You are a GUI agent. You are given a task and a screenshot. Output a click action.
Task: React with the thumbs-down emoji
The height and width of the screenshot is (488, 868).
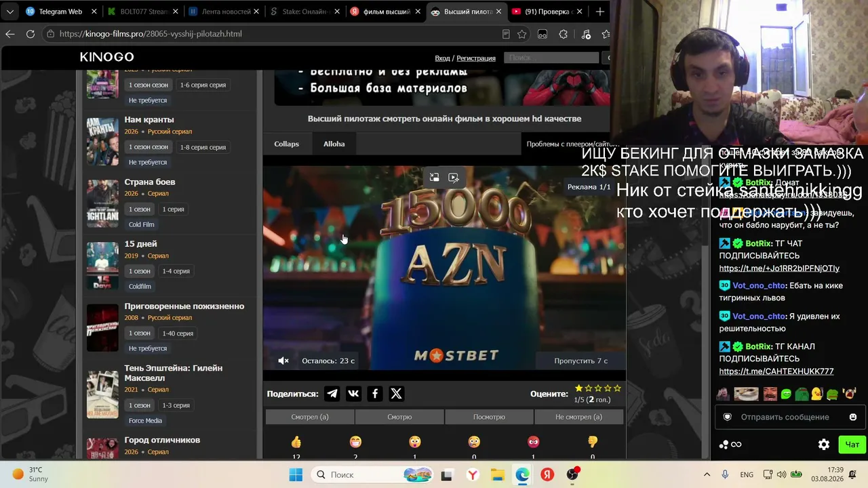tap(593, 442)
